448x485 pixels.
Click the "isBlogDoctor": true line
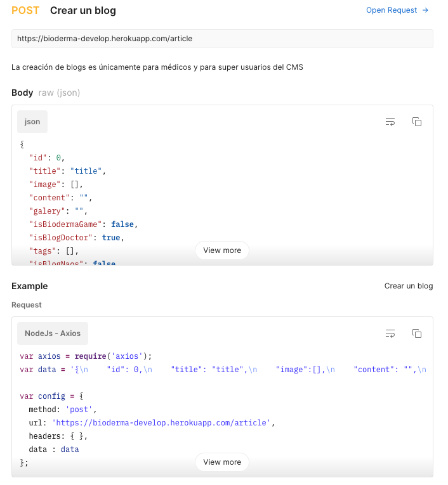click(77, 238)
